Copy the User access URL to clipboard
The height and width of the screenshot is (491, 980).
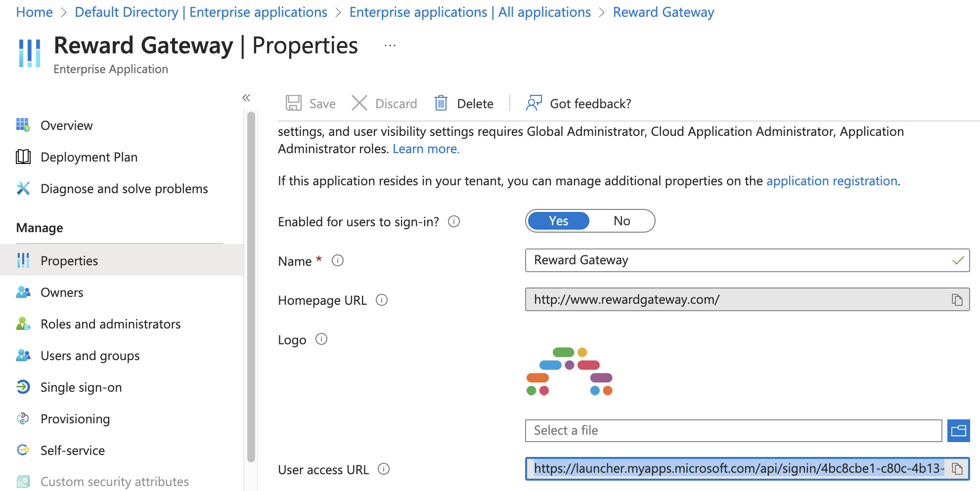coord(957,468)
